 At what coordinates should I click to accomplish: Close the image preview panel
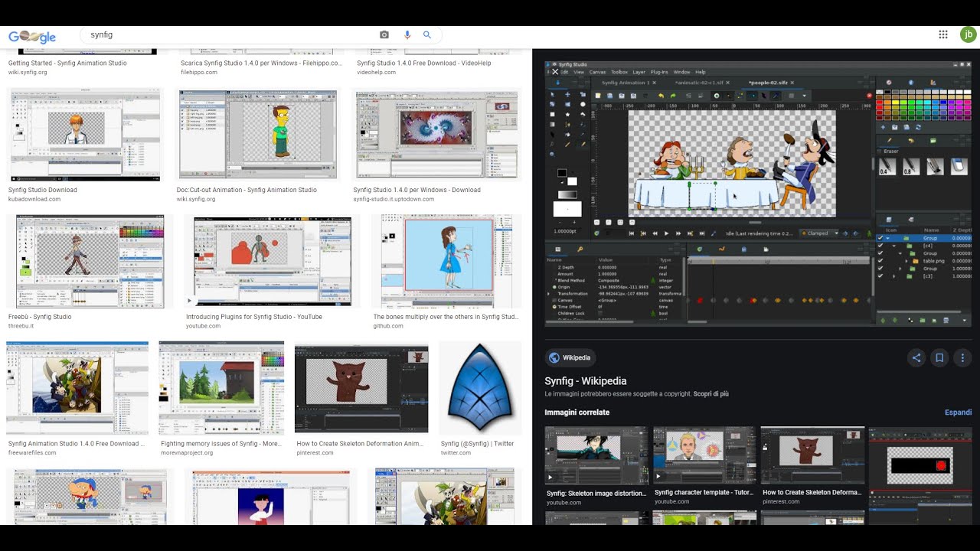point(556,72)
